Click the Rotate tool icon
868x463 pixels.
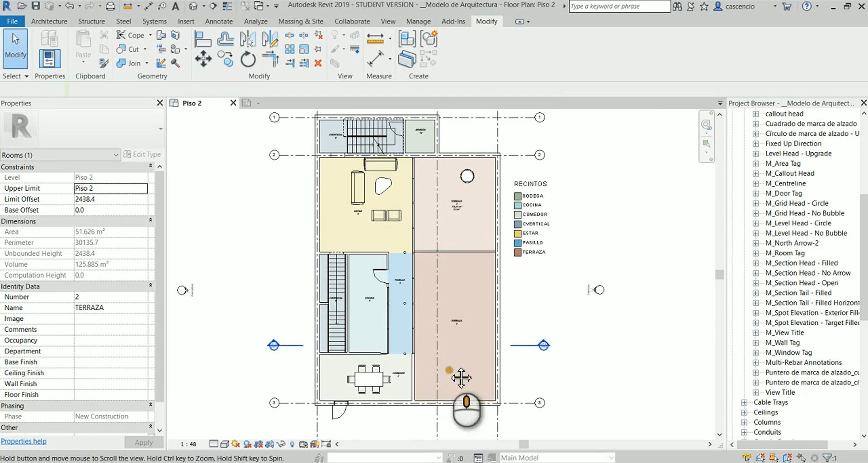point(248,60)
